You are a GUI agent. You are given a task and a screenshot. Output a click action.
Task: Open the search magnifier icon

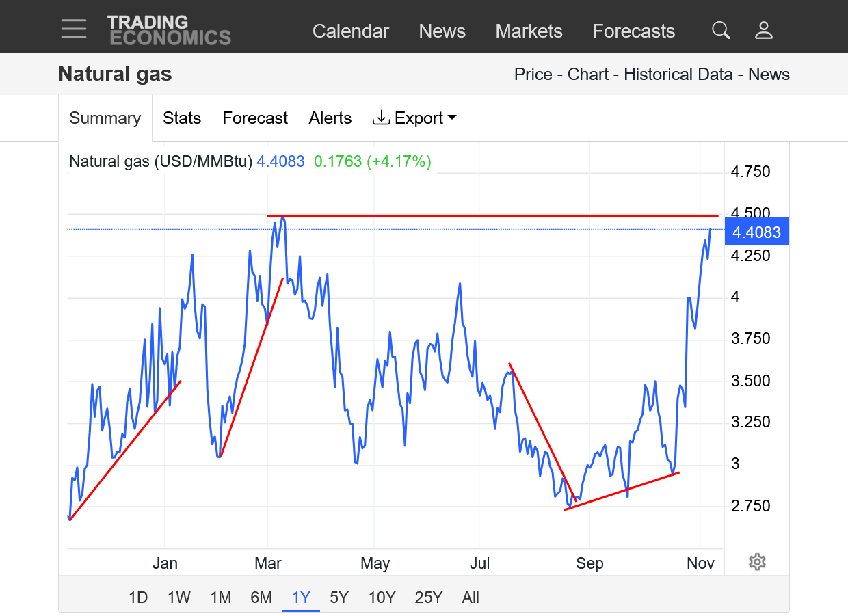point(721,30)
